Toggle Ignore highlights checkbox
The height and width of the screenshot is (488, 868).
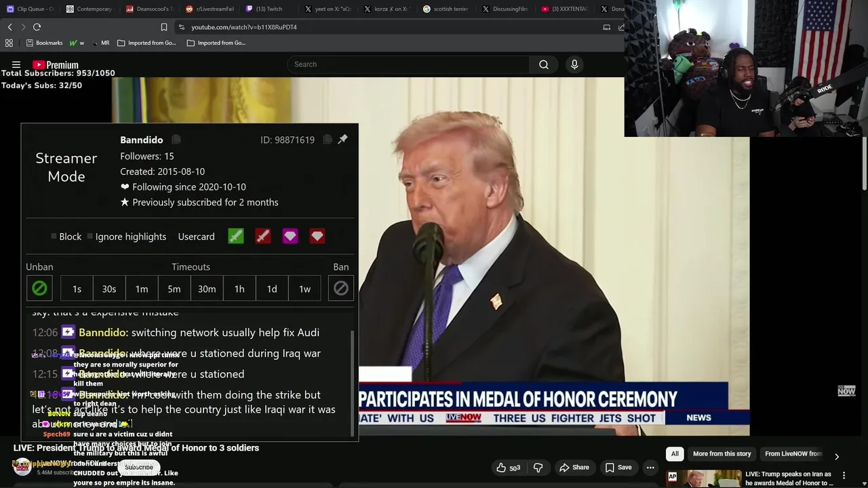pos(90,237)
